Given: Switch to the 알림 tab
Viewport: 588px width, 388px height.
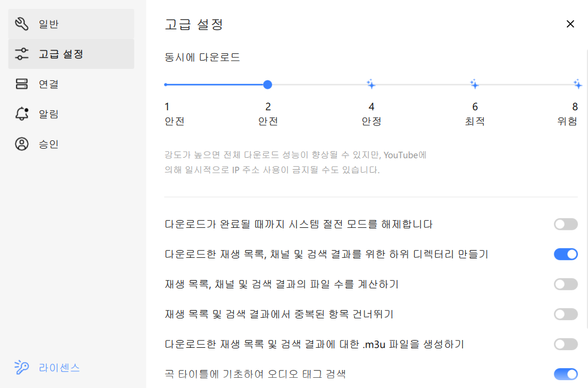Looking at the screenshot, I should click(x=71, y=114).
